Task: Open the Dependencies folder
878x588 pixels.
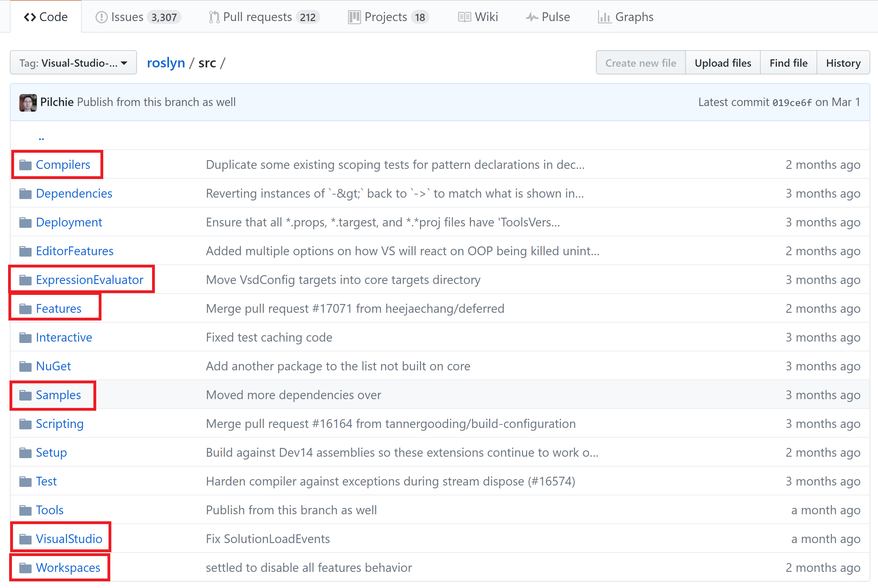Action: tap(74, 193)
